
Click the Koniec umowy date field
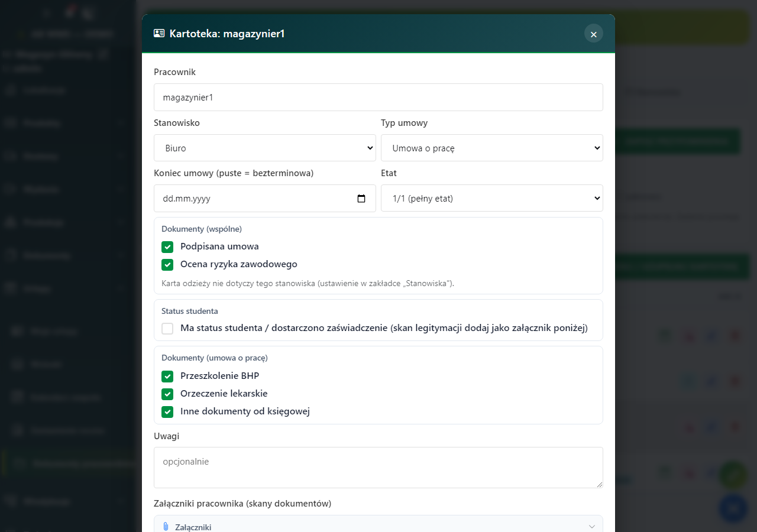click(265, 198)
